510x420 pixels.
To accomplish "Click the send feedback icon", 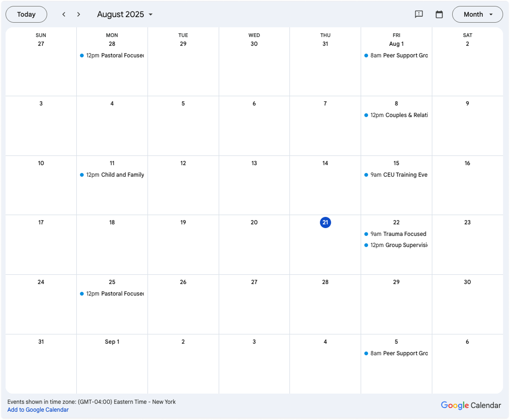I will click(419, 14).
